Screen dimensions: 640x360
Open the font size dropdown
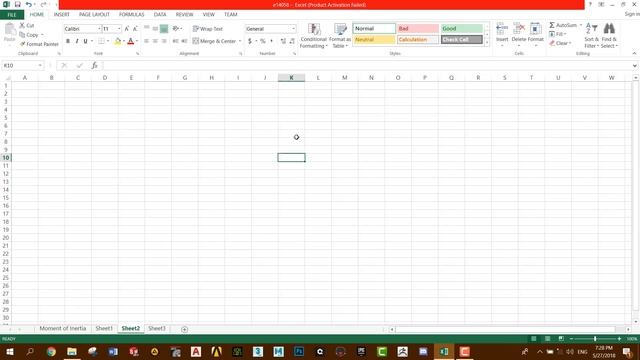(119, 29)
